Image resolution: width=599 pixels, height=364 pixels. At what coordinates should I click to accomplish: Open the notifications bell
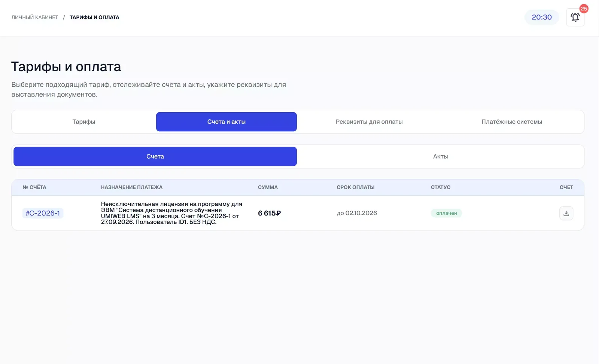(x=575, y=17)
